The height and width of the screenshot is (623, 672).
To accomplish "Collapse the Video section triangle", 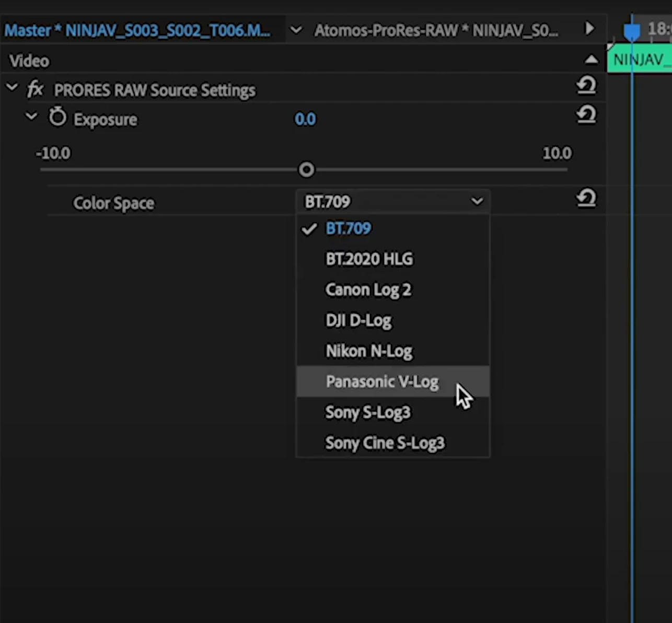I will pyautogui.click(x=591, y=59).
